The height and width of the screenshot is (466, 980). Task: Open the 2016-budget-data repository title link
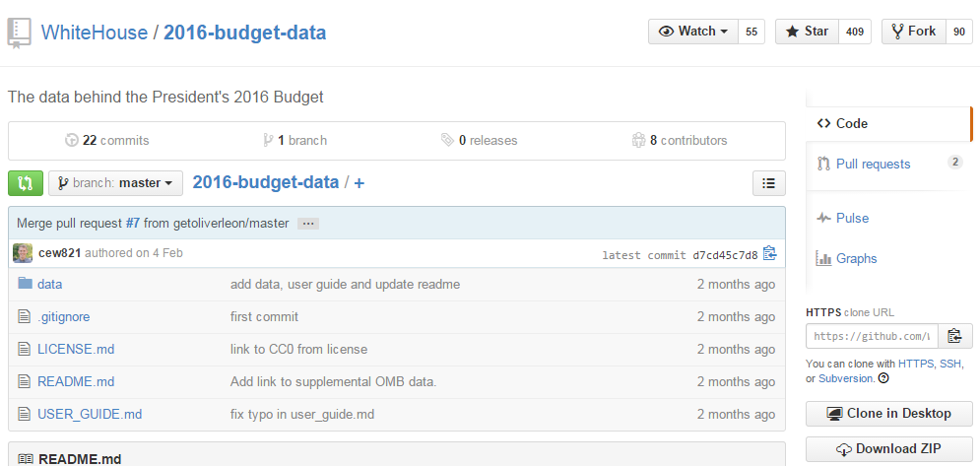pos(245,33)
